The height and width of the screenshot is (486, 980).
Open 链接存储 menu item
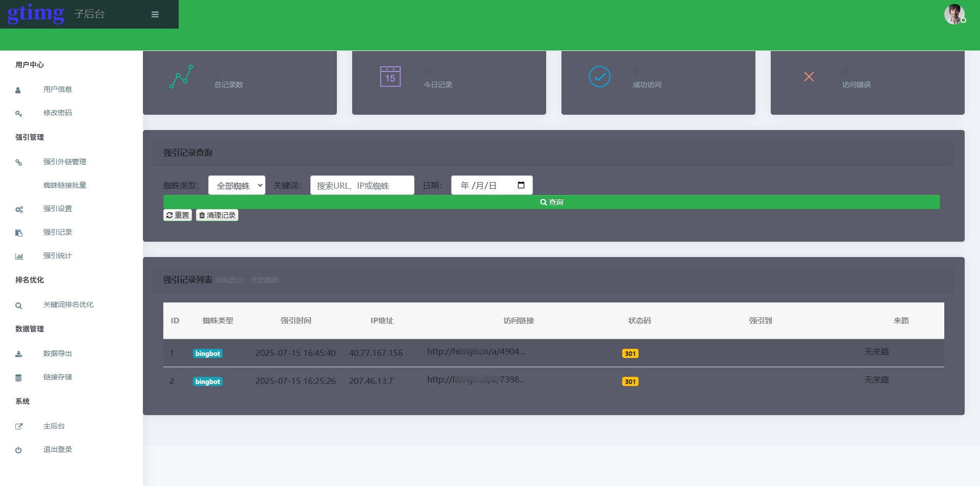[x=58, y=377]
